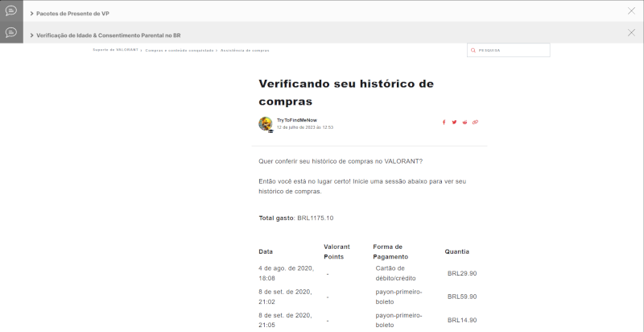644x332 pixels.
Task: Click amount BRL59.90
Action: 462,297
